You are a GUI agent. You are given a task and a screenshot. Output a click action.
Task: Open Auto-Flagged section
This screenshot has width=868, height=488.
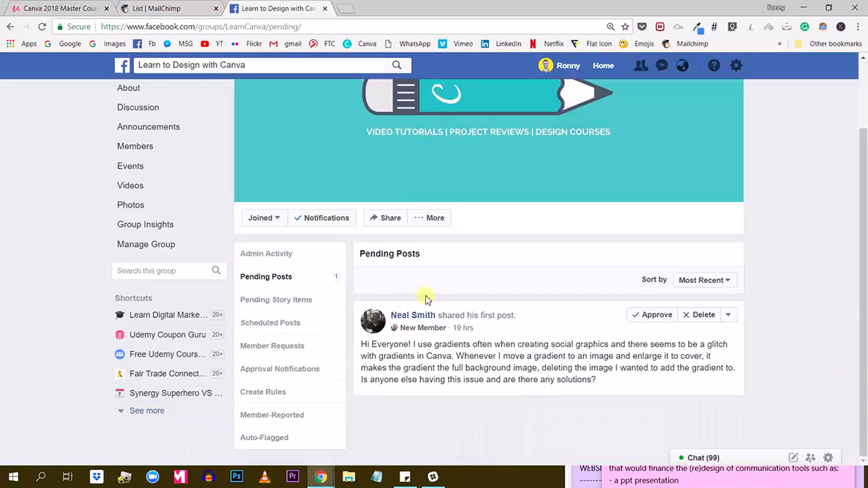point(264,437)
